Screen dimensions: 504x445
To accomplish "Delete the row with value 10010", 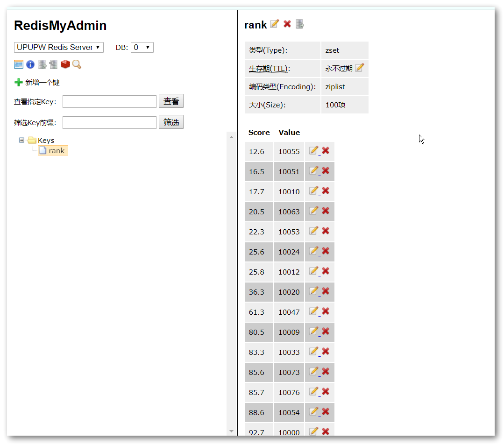I will (x=326, y=191).
